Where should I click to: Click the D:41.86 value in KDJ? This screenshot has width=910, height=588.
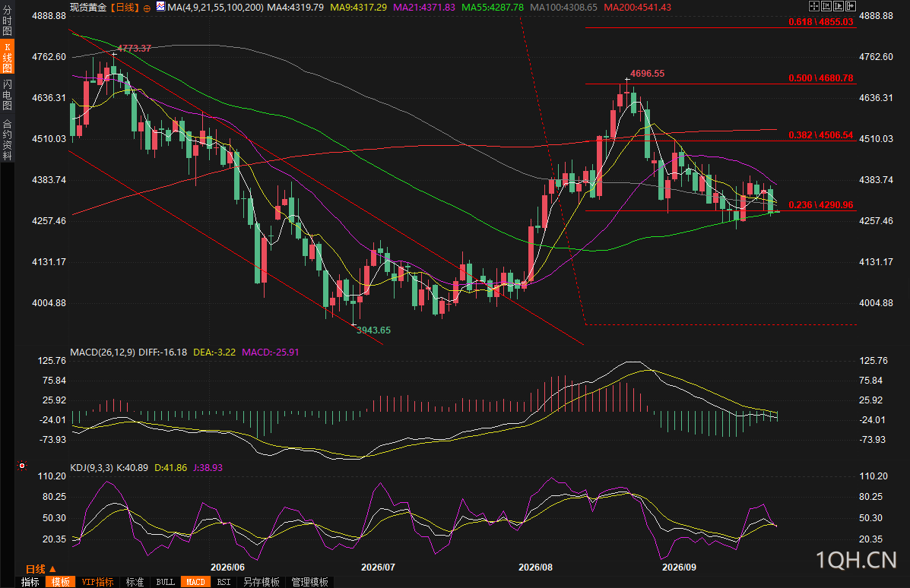point(170,467)
